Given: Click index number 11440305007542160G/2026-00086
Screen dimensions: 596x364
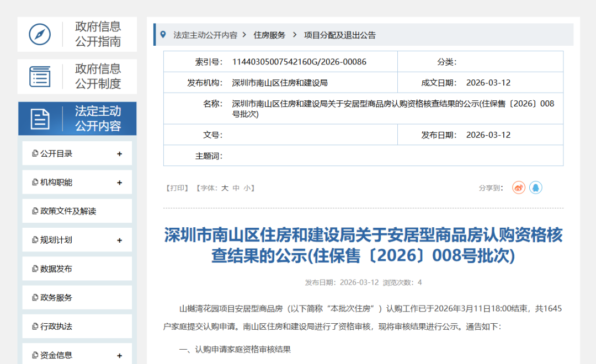Looking at the screenshot, I should [x=299, y=62].
